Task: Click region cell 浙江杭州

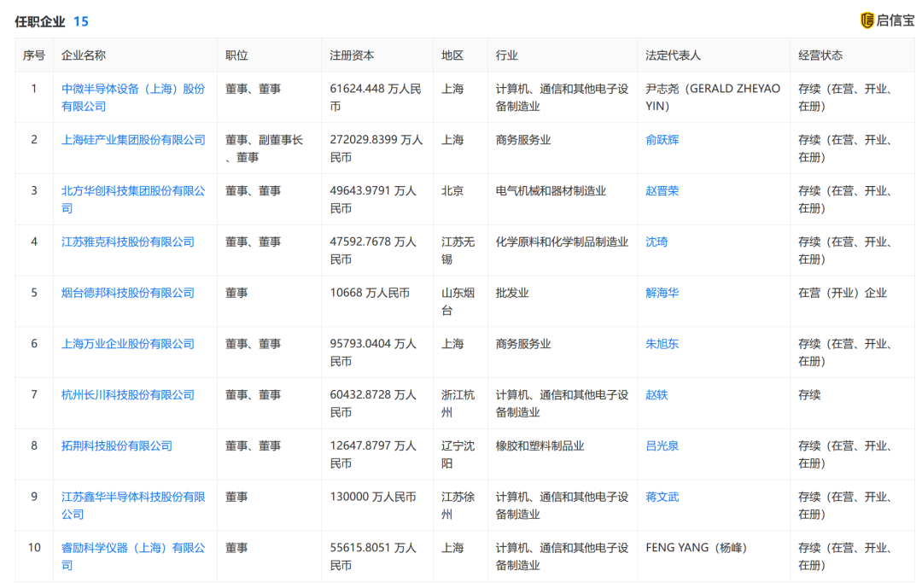Action: tap(458, 404)
